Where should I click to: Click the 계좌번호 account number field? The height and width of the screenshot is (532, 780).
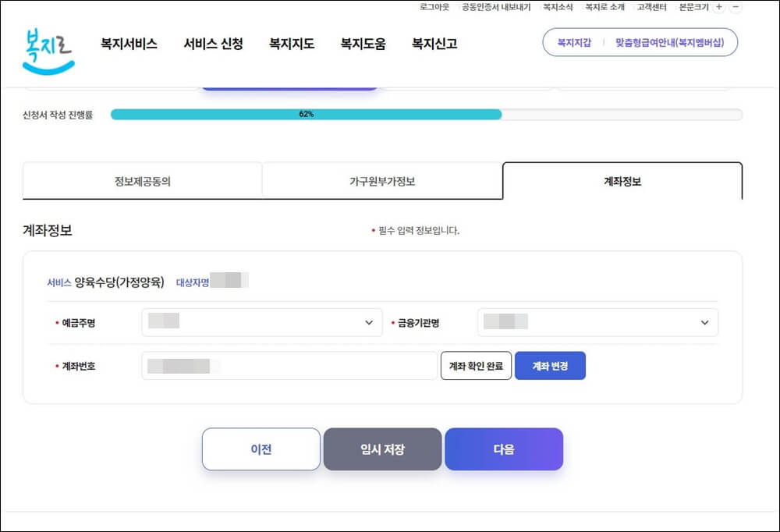click(289, 366)
